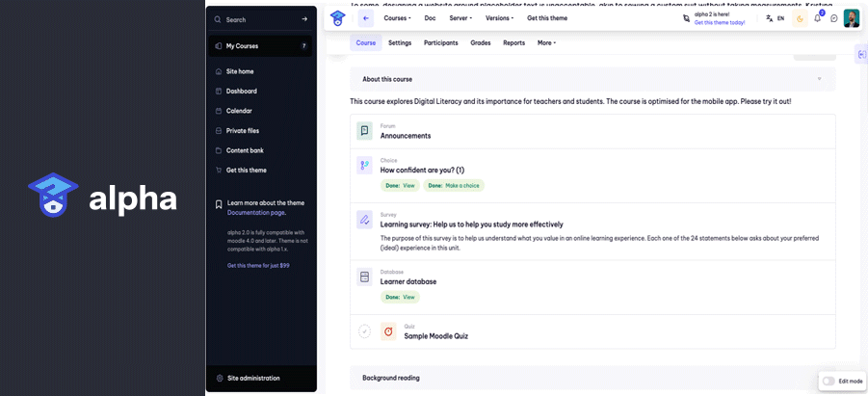Toggle dark mode with the moon icon
Viewport: 868px width, 396px height.
pyautogui.click(x=800, y=18)
